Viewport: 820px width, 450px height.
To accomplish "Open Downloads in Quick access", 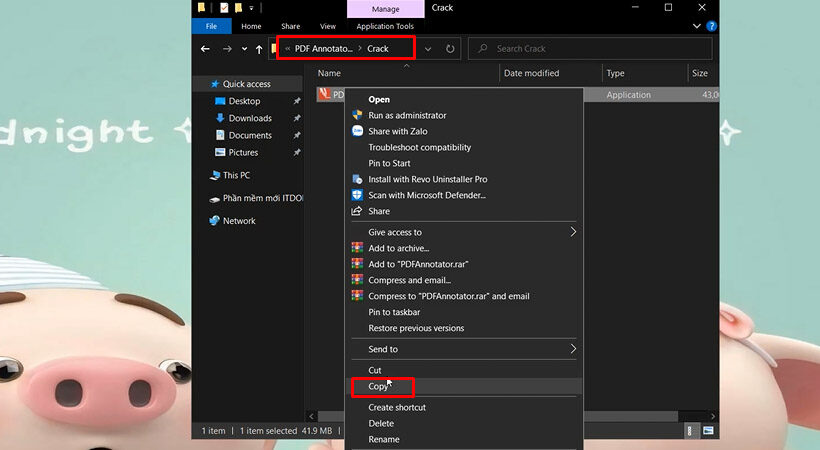I will pos(250,118).
